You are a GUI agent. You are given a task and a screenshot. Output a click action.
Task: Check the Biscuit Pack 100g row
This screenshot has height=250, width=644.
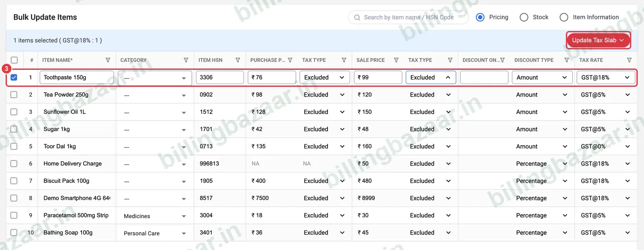[x=14, y=181]
